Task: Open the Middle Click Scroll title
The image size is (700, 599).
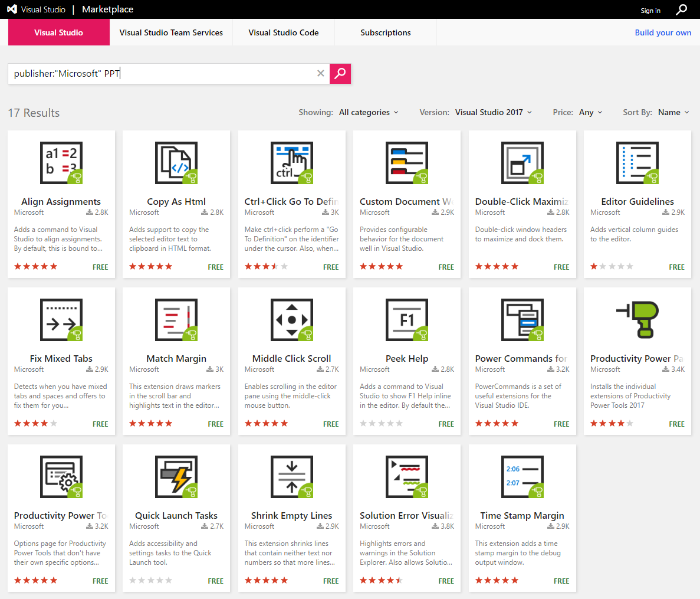Action: tap(291, 358)
